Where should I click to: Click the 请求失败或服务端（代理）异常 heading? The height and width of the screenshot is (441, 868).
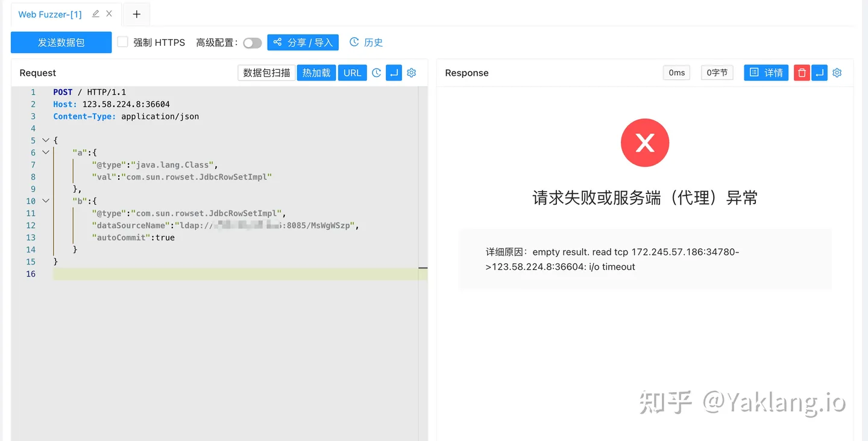[645, 198]
